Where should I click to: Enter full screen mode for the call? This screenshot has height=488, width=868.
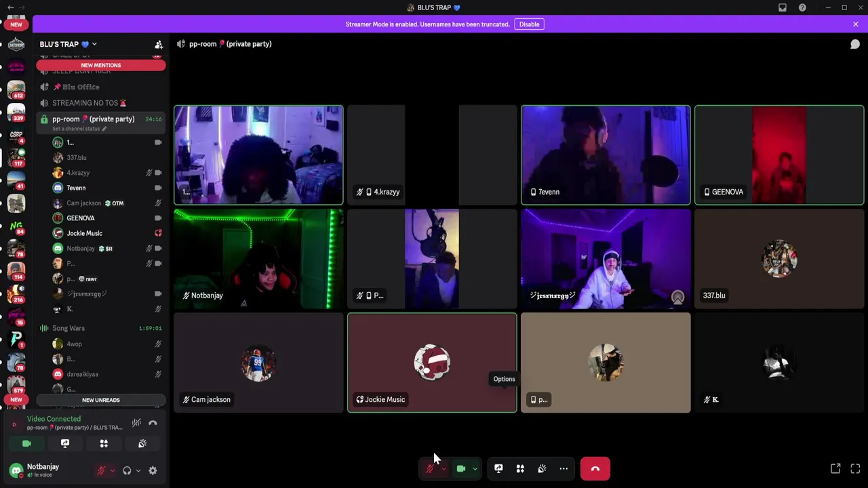[x=855, y=468]
